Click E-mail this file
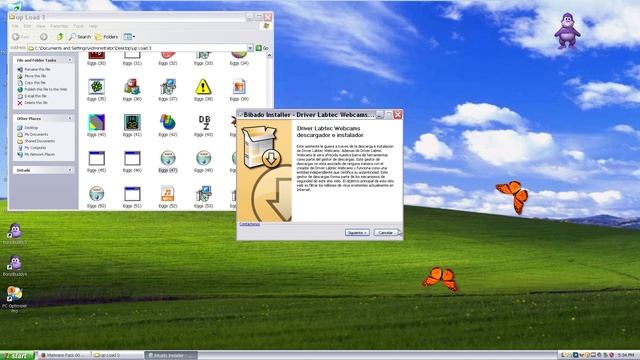640x360 pixels. coord(32,96)
